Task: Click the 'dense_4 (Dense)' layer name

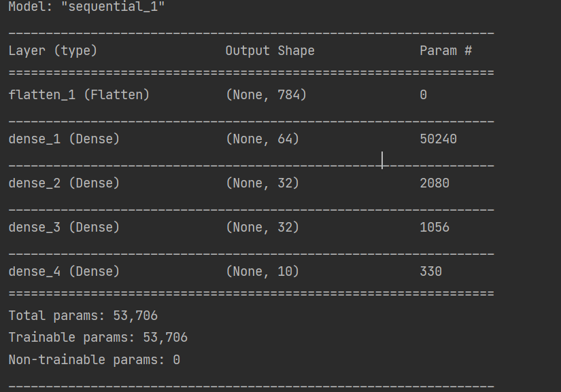Action: [x=64, y=272]
